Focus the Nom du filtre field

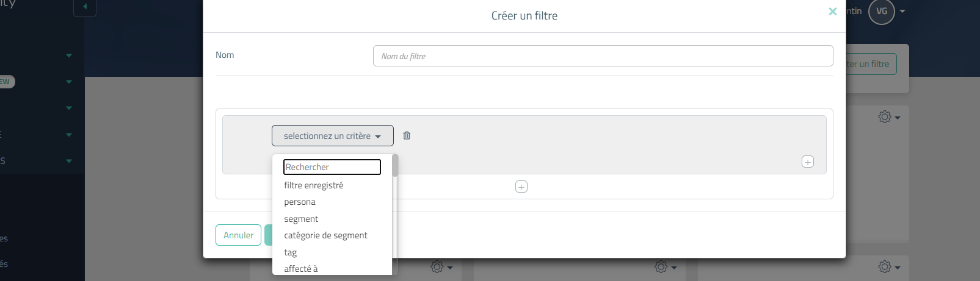(603, 56)
